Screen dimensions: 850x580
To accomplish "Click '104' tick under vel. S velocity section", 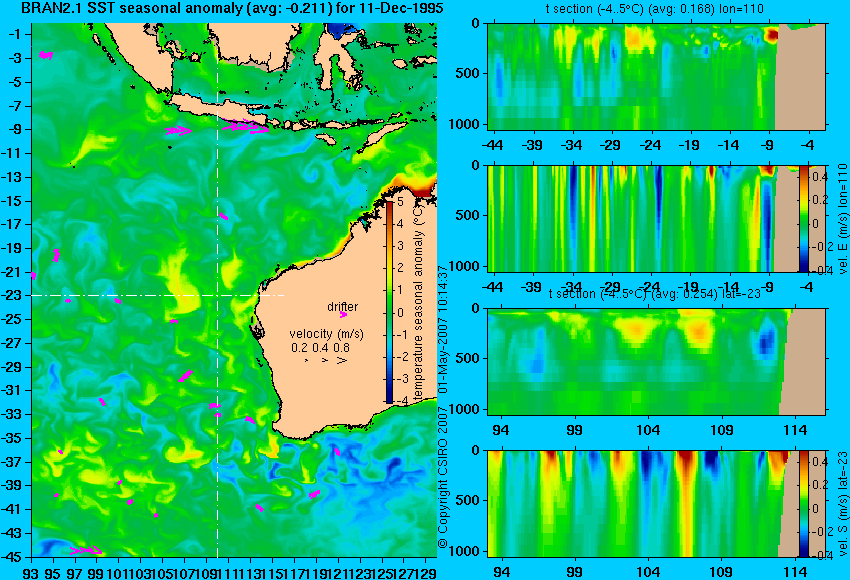I will [x=648, y=572].
